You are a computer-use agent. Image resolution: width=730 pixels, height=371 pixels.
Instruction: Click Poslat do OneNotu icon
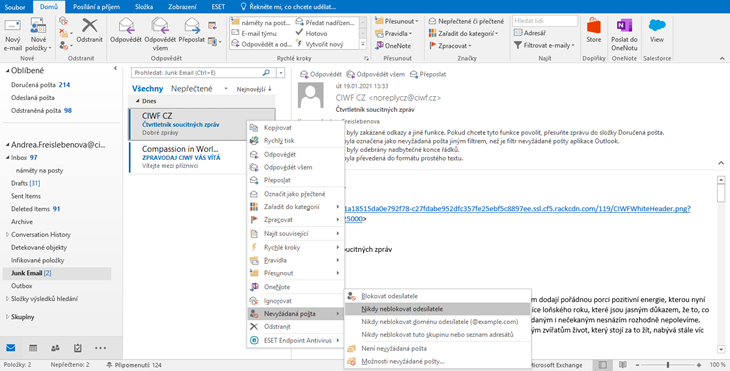click(x=624, y=34)
